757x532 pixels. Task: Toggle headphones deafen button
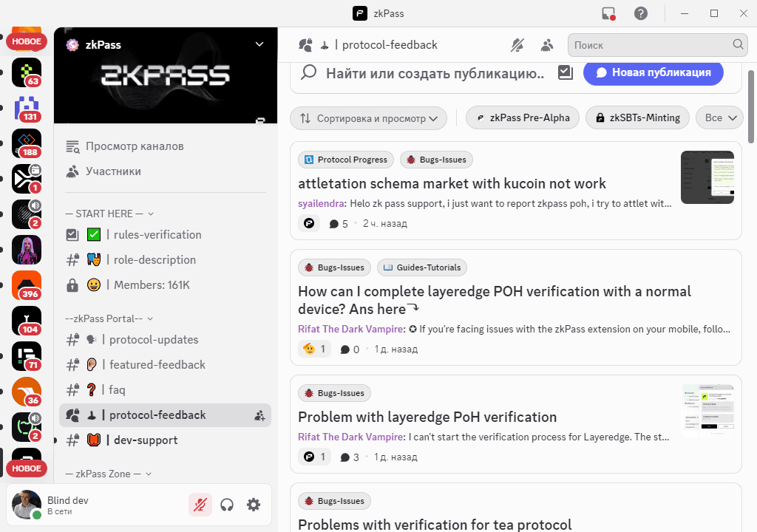tap(227, 505)
